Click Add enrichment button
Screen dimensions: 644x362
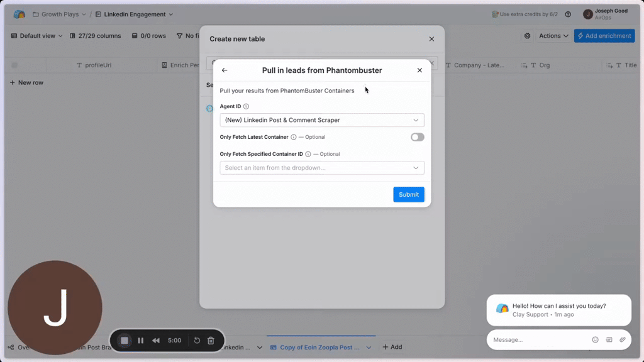(x=604, y=36)
